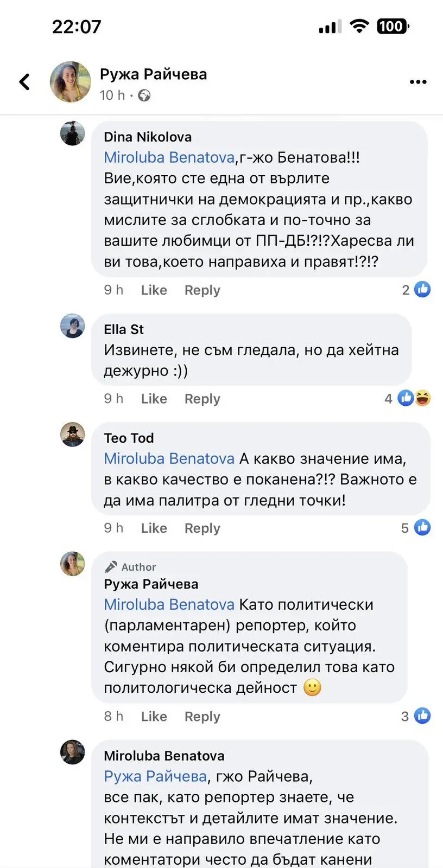Reply to the author's comment
Image resolution: width=443 pixels, height=868 pixels.
(x=202, y=717)
